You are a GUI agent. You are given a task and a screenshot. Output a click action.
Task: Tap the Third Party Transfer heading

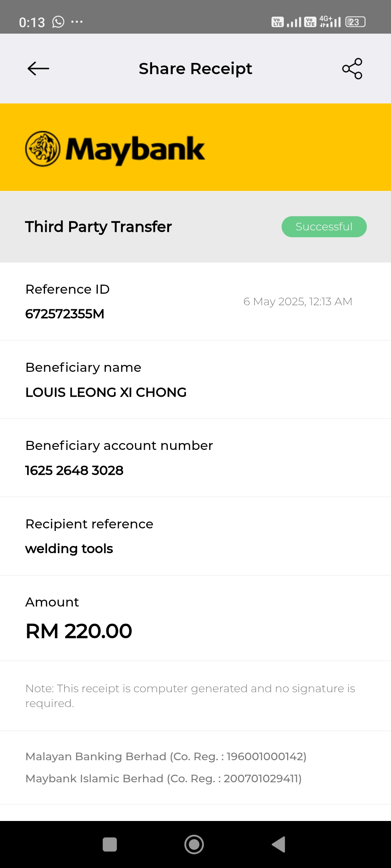[x=98, y=227]
